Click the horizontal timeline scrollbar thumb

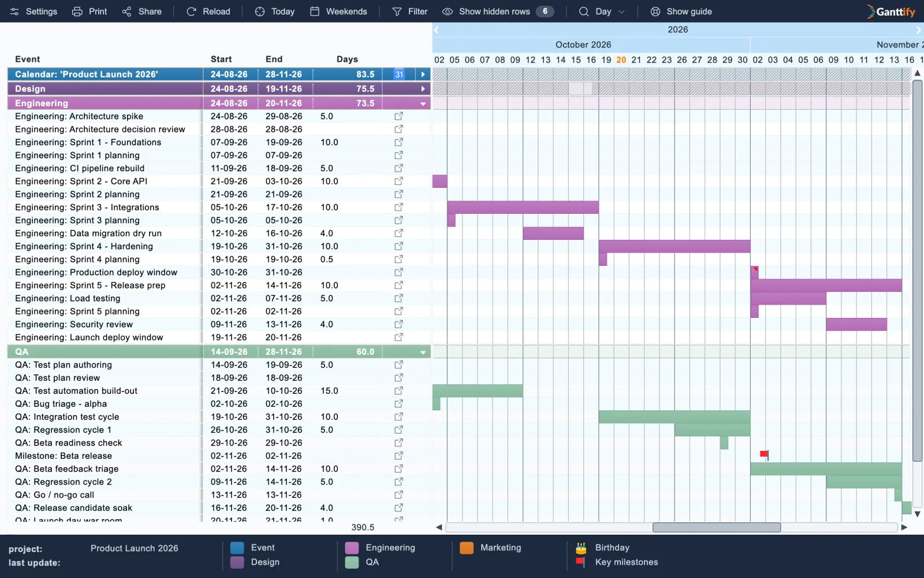717,527
